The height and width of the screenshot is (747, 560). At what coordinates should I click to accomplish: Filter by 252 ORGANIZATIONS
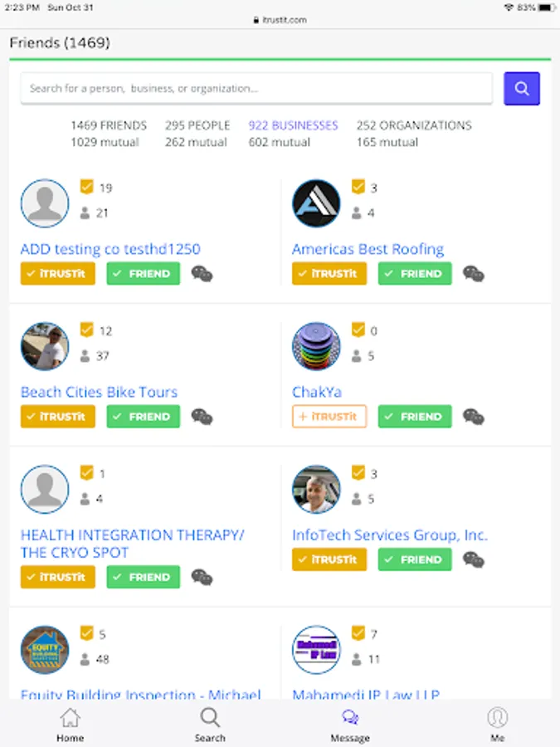coord(414,126)
